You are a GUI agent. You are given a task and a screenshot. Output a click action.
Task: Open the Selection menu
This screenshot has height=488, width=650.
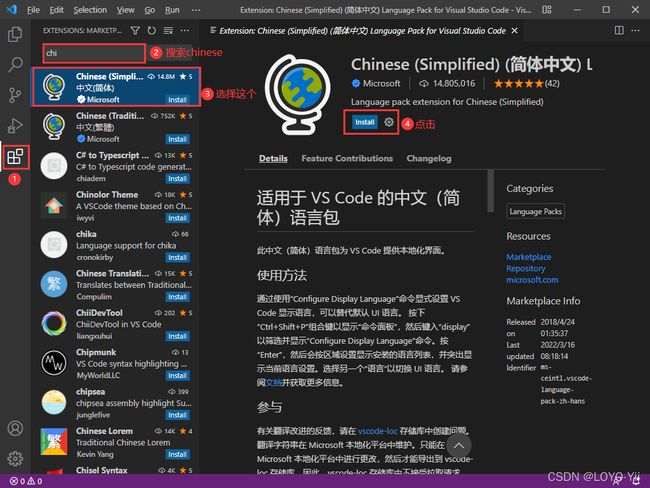pyautogui.click(x=90, y=10)
